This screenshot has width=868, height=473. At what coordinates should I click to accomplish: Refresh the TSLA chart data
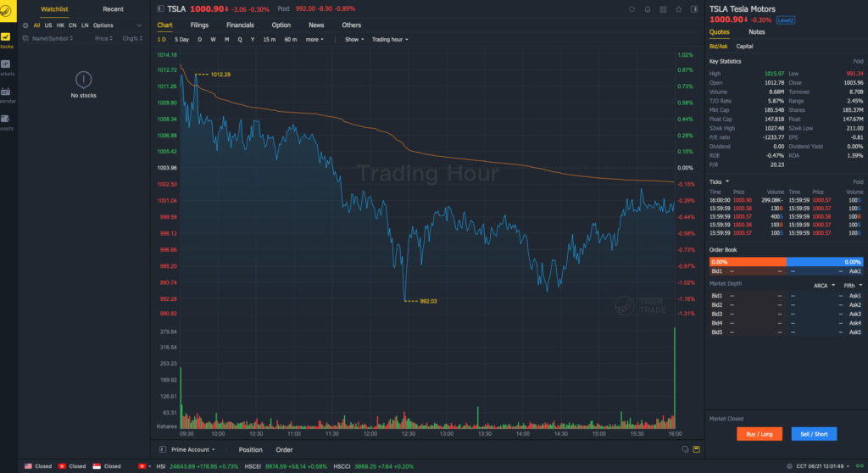(632, 9)
